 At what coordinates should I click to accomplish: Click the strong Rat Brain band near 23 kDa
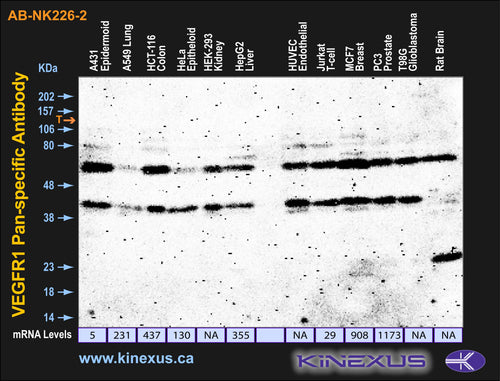click(447, 256)
